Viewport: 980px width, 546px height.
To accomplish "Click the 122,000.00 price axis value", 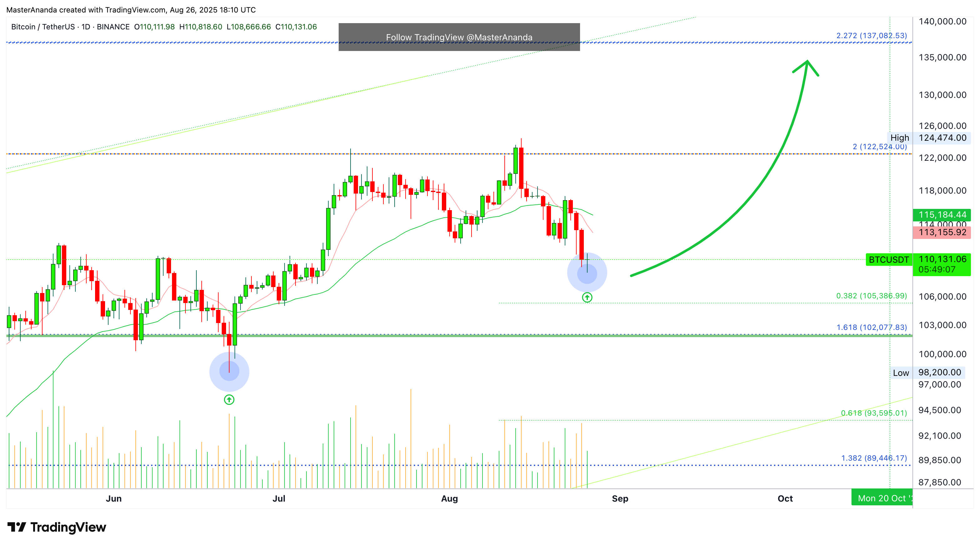I will point(942,158).
